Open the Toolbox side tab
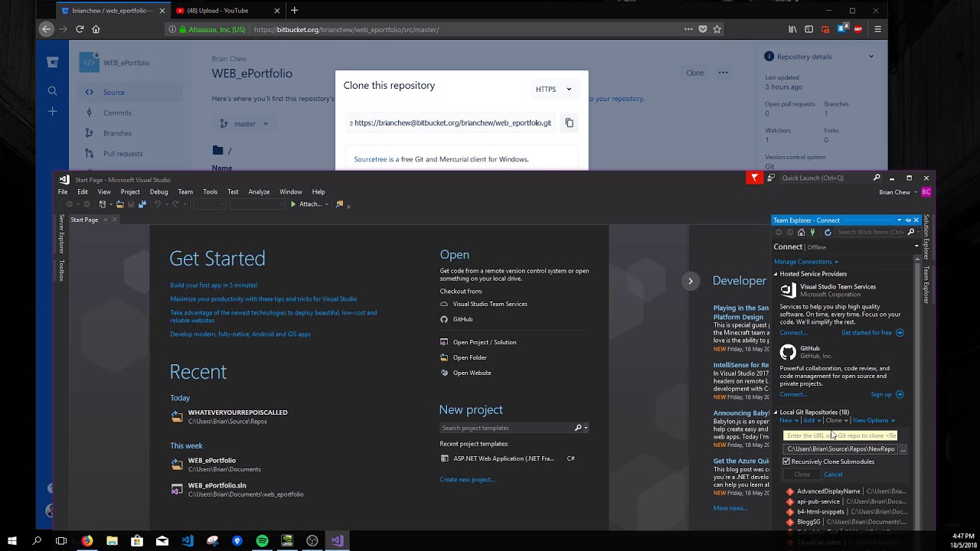The image size is (980, 551). pos(62,270)
